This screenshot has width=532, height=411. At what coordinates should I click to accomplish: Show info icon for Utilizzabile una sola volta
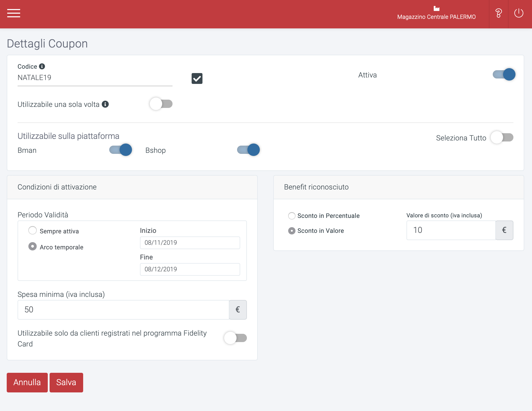click(x=105, y=104)
